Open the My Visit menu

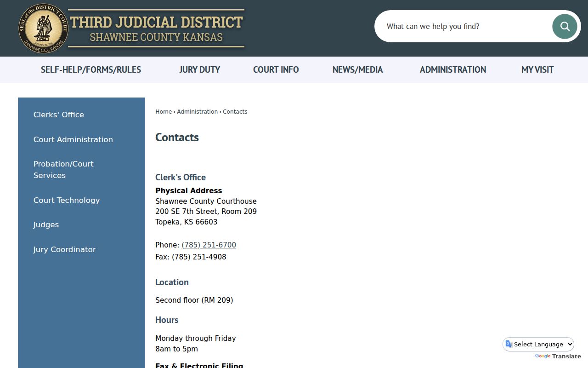tap(537, 69)
